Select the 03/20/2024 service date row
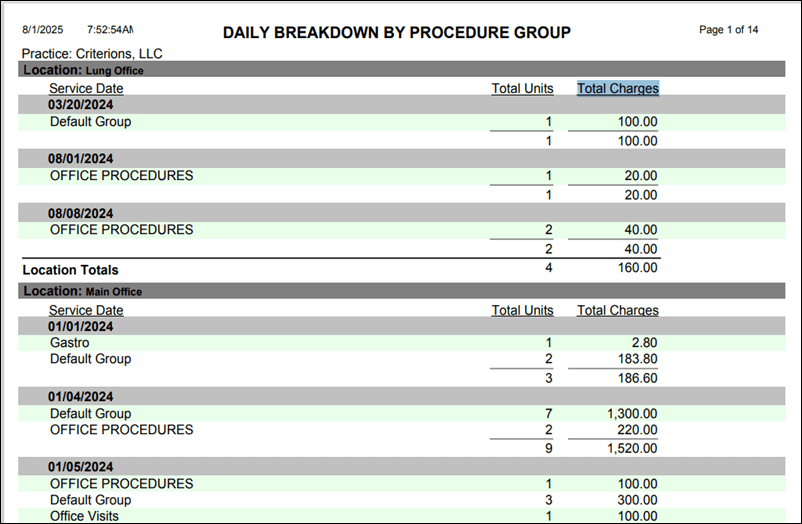The image size is (802, 524). [81, 105]
